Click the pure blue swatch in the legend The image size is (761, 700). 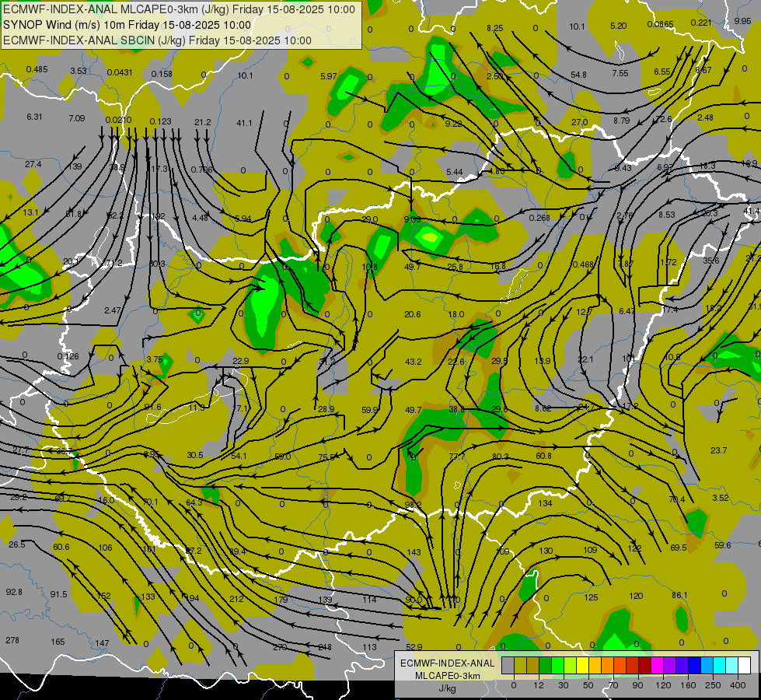694,666
